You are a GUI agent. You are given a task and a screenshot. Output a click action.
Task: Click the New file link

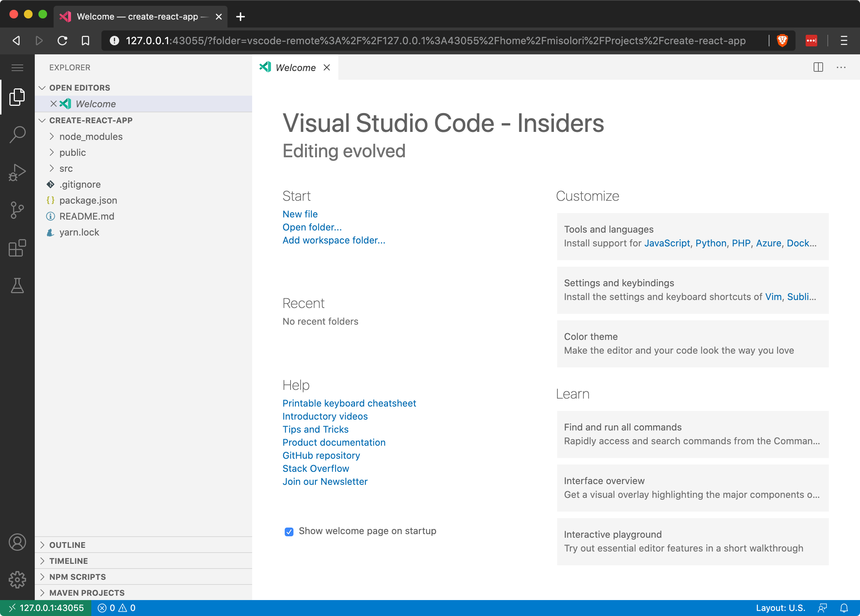click(x=300, y=214)
